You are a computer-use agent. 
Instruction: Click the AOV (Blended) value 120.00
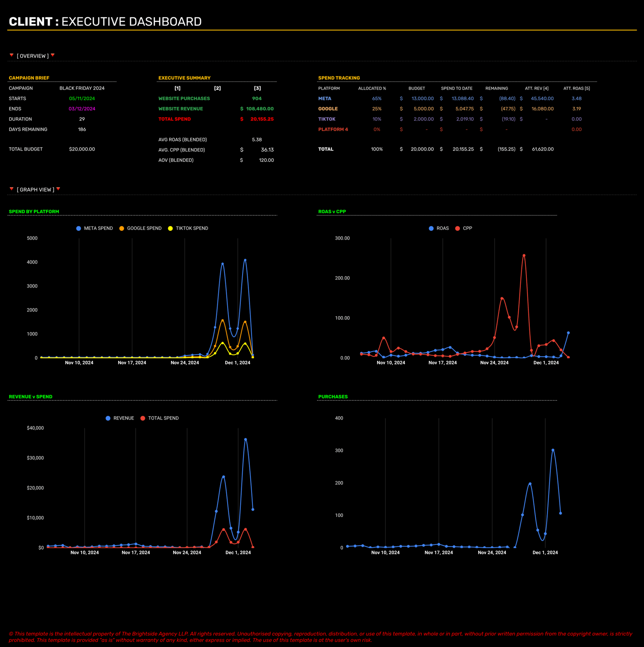pyautogui.click(x=266, y=160)
